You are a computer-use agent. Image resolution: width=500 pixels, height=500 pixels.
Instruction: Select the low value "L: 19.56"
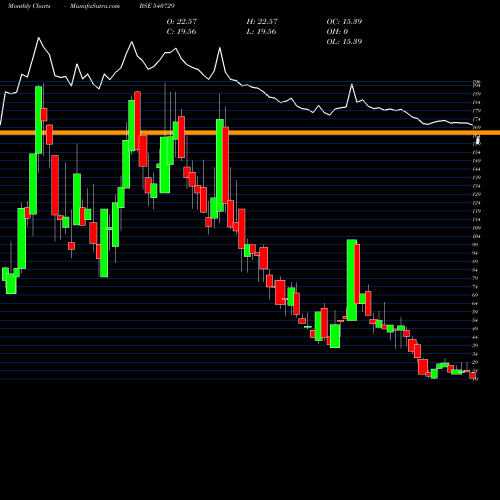261,31
